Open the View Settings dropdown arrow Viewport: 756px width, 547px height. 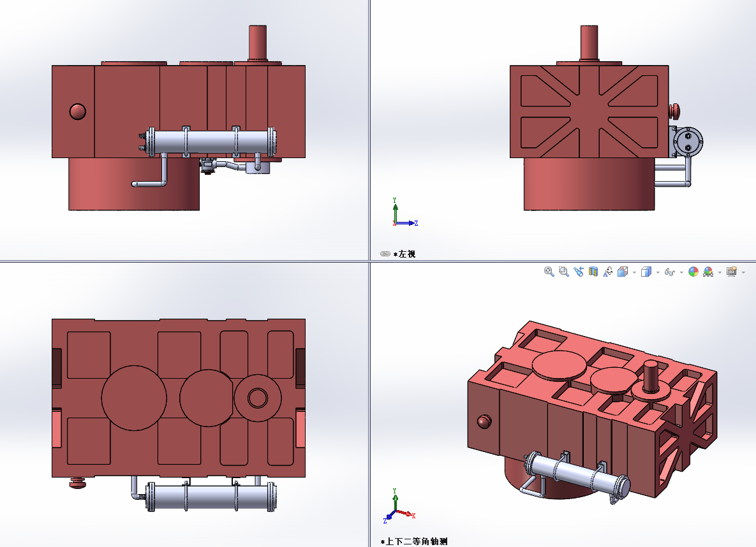743,272
